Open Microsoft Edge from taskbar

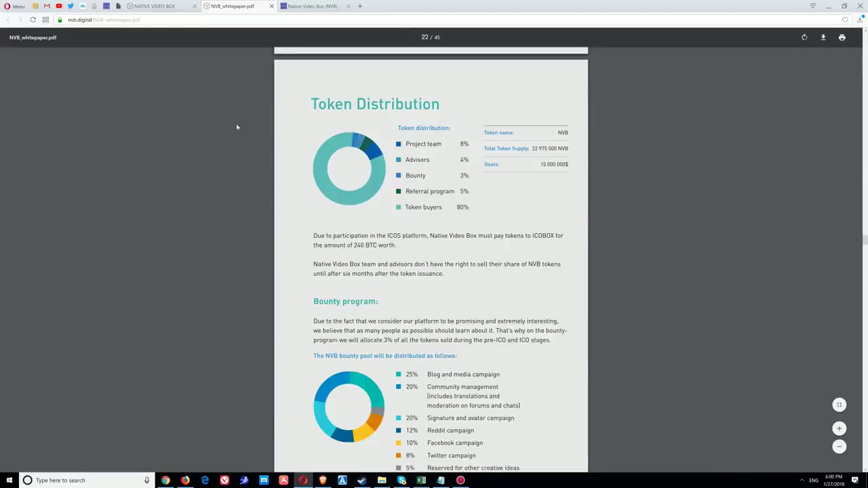205,480
